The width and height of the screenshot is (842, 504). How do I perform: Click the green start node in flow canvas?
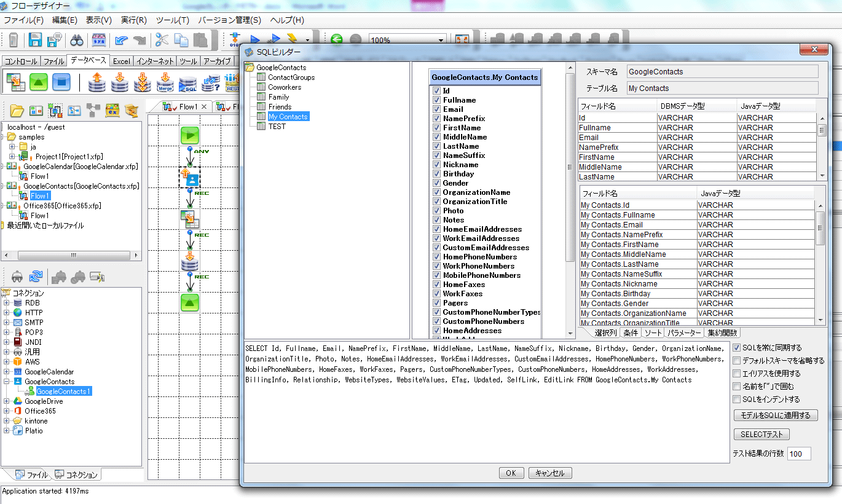(190, 135)
